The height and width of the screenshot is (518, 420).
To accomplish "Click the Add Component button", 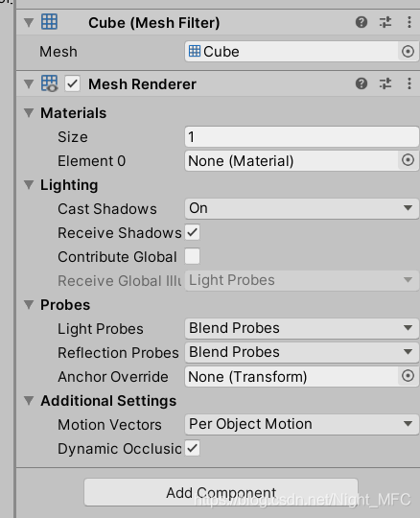I will 221,492.
